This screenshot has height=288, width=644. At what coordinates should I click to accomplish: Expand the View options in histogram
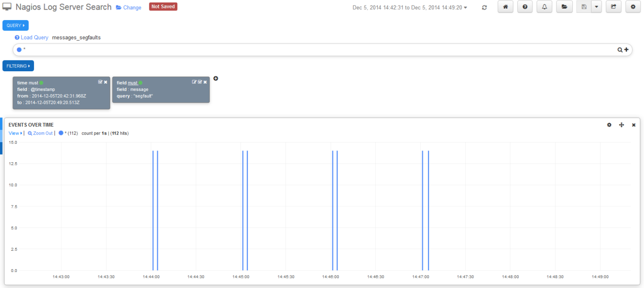[x=16, y=133]
